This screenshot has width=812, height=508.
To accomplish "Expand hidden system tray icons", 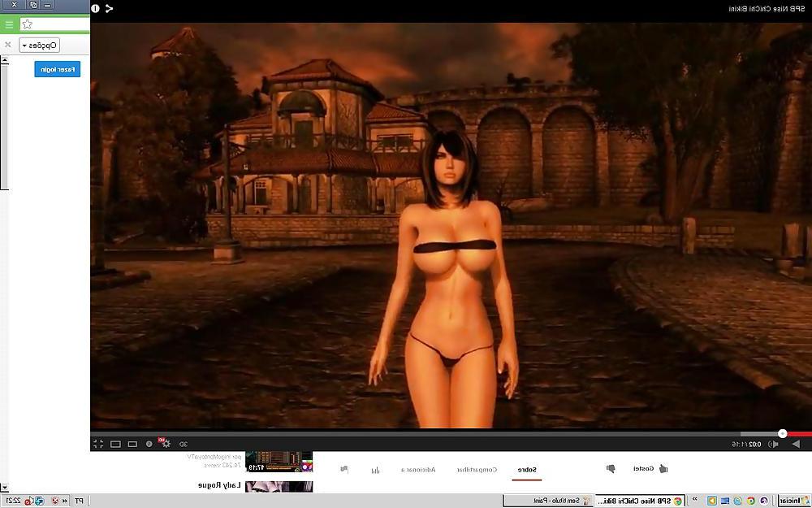I will (65, 501).
